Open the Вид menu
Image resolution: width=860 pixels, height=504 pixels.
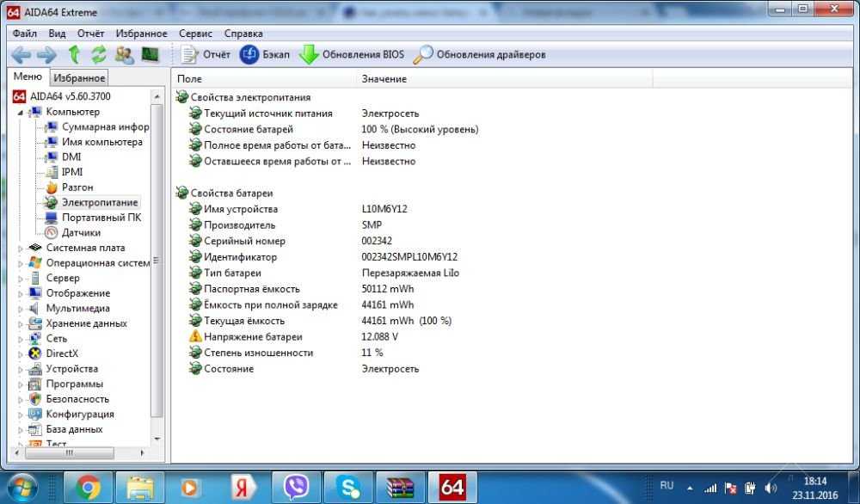click(x=57, y=34)
